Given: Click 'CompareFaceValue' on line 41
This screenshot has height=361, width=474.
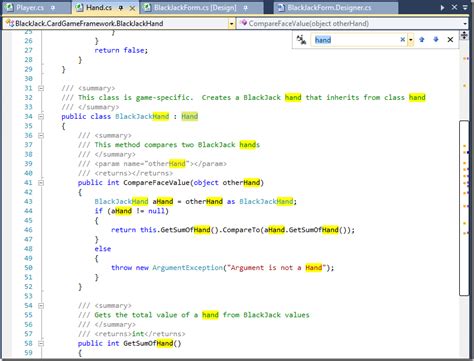Looking at the screenshot, I should (x=156, y=183).
